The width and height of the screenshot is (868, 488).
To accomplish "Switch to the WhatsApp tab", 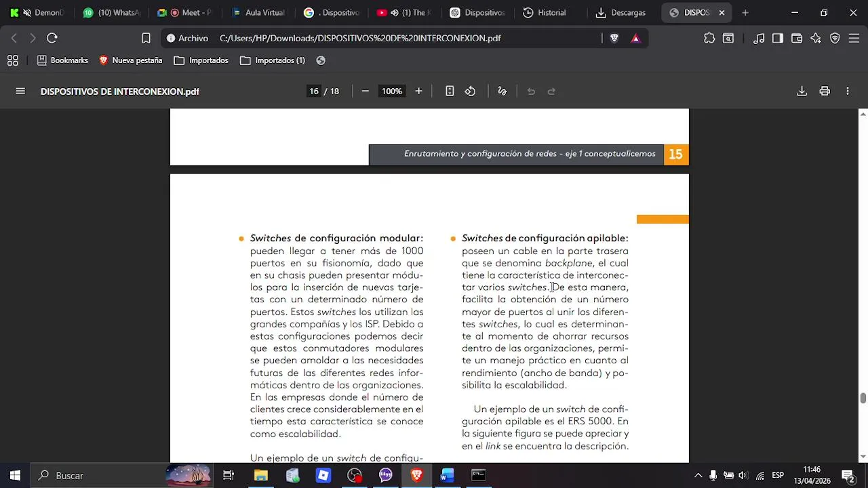I will pyautogui.click(x=112, y=13).
